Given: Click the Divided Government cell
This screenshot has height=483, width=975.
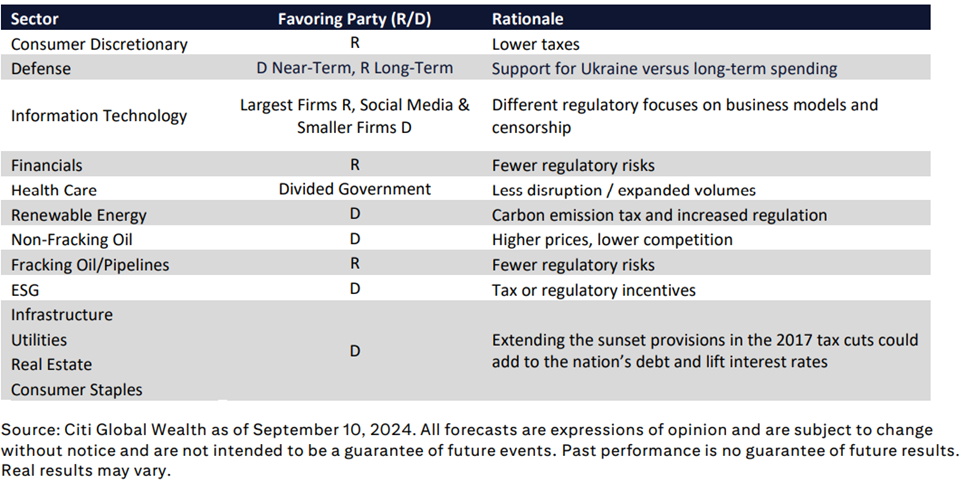Looking at the screenshot, I should click(354, 189).
